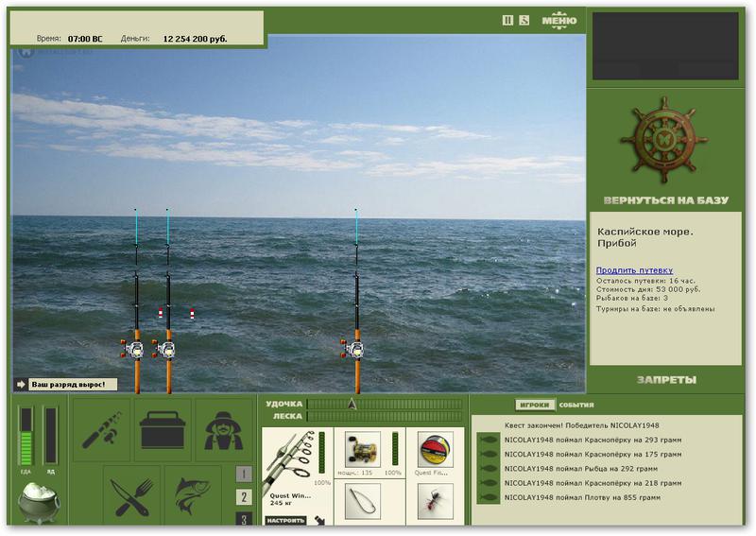Click the rod wear indicator bar
756x536 pixels.
(x=321, y=453)
